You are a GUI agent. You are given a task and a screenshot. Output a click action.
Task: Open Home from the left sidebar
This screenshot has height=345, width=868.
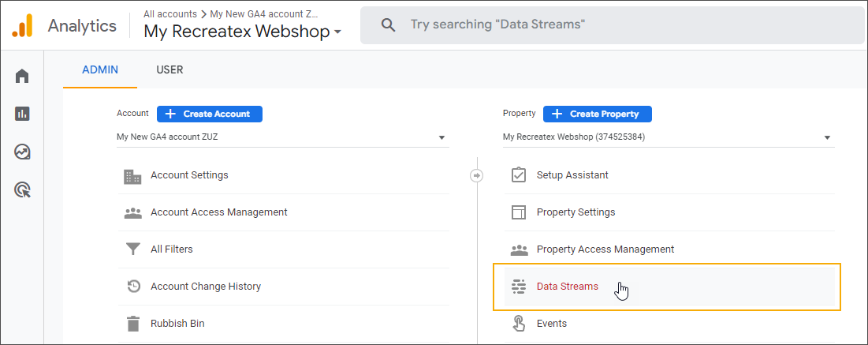point(22,76)
